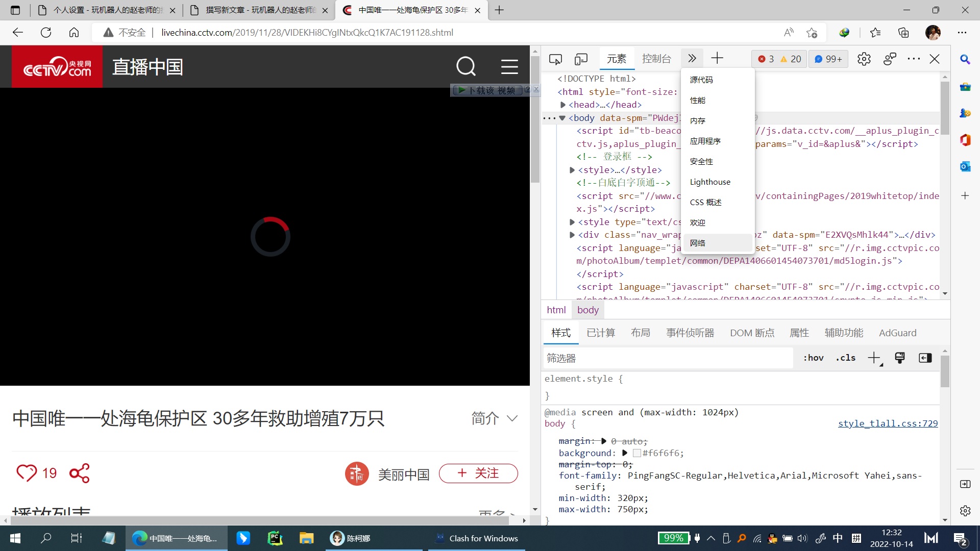980x551 pixels.
Task: Click new style rule plus icon
Action: click(874, 358)
